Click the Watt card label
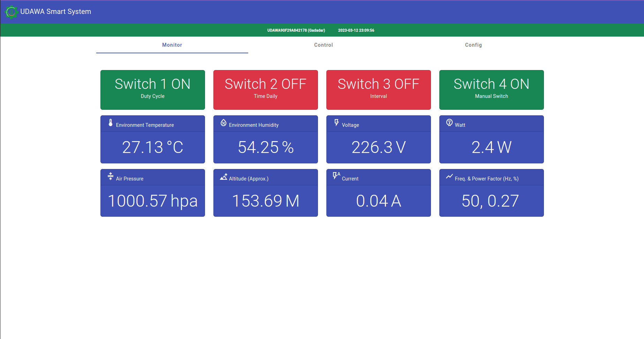 click(460, 125)
